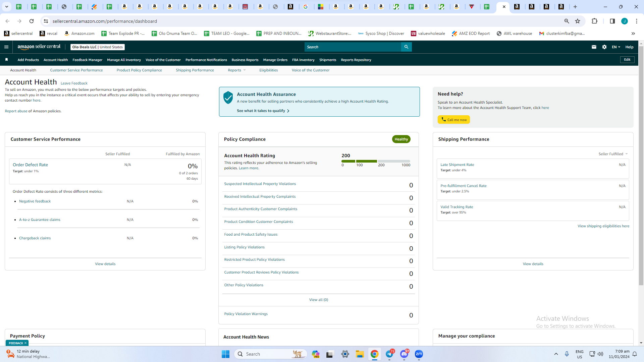Open taskbar notification bell icon

635,354
